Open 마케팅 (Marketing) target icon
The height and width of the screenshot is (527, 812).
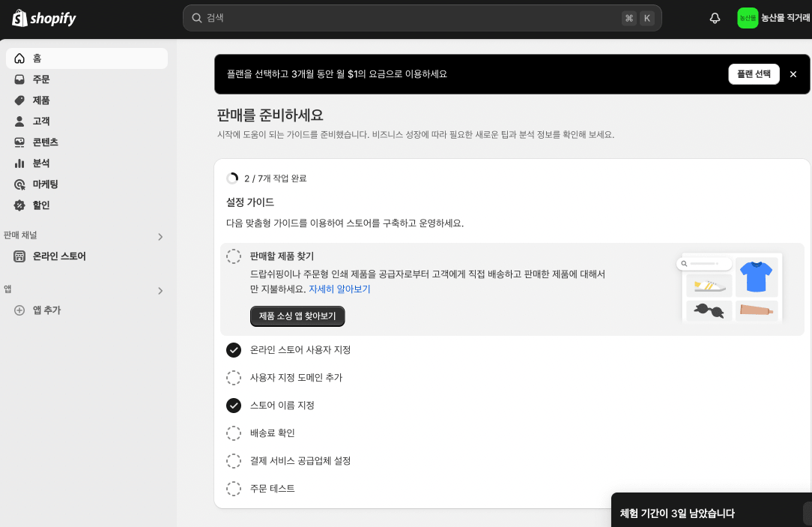point(19,184)
